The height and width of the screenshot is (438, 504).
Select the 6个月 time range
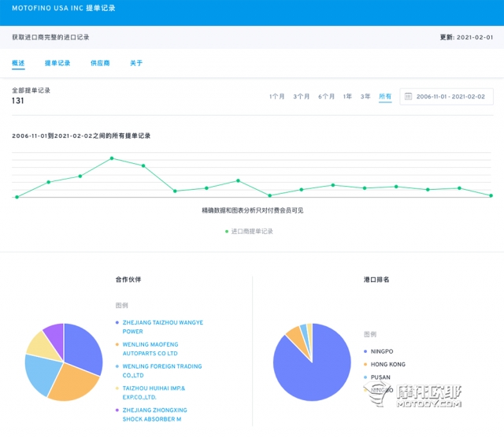click(x=326, y=96)
